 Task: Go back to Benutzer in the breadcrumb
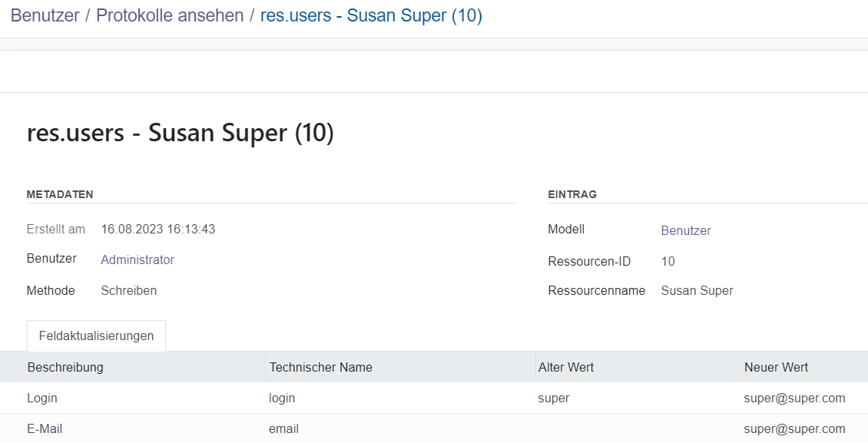(x=45, y=15)
